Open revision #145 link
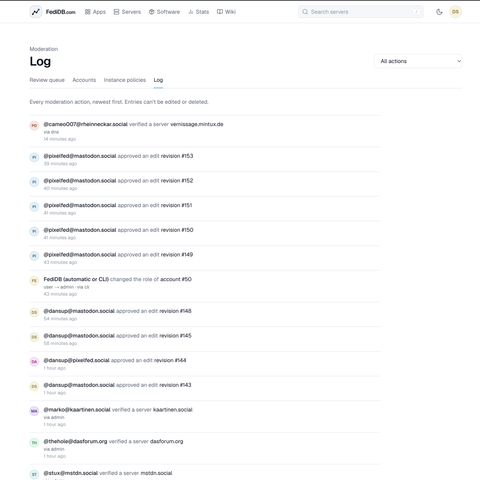Screen dimensions: 480x480 [x=175, y=336]
